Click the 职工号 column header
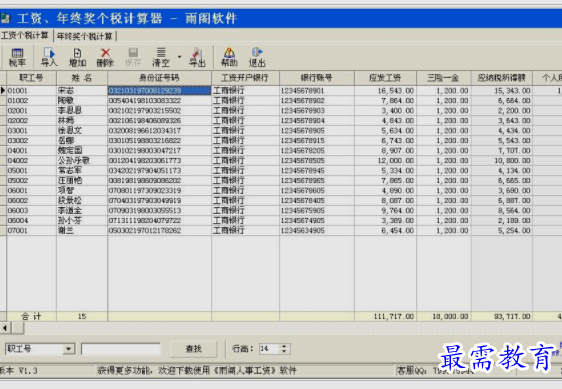562x389 pixels. 31,78
